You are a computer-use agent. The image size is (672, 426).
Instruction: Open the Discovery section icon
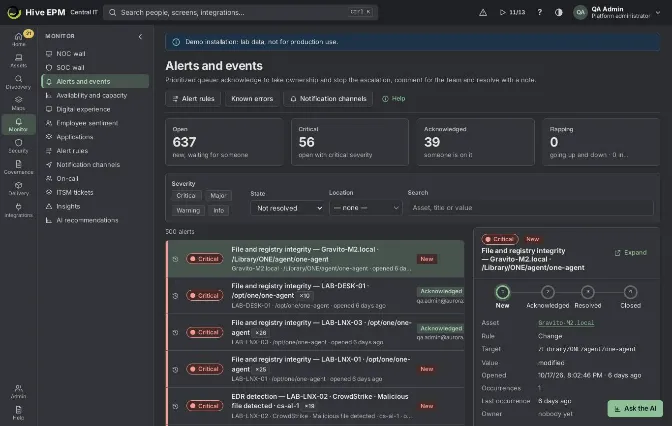pyautogui.click(x=18, y=82)
